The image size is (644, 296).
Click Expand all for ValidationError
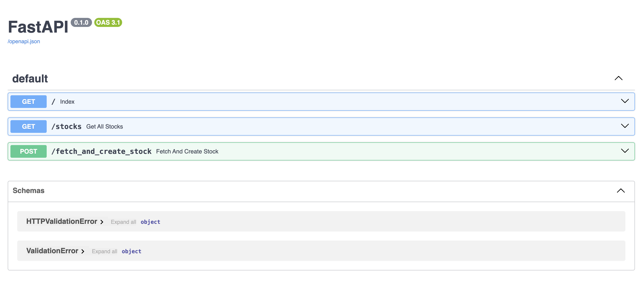(x=104, y=251)
